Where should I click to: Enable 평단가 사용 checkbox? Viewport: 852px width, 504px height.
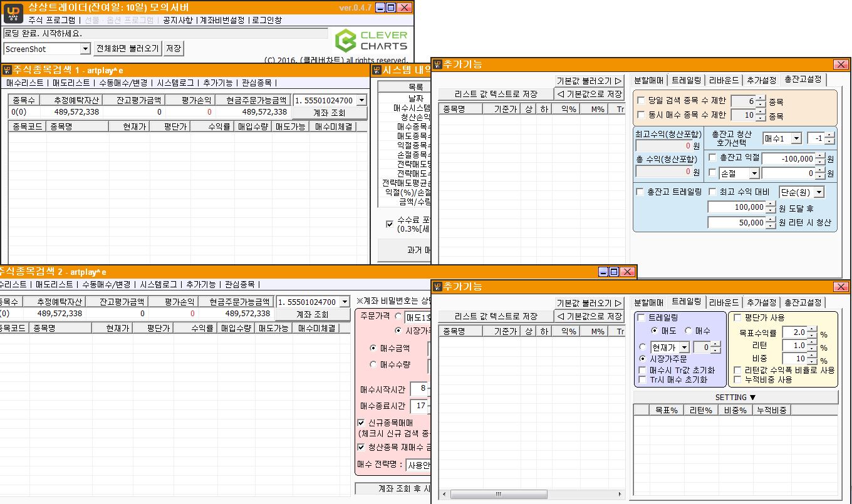coord(737,317)
